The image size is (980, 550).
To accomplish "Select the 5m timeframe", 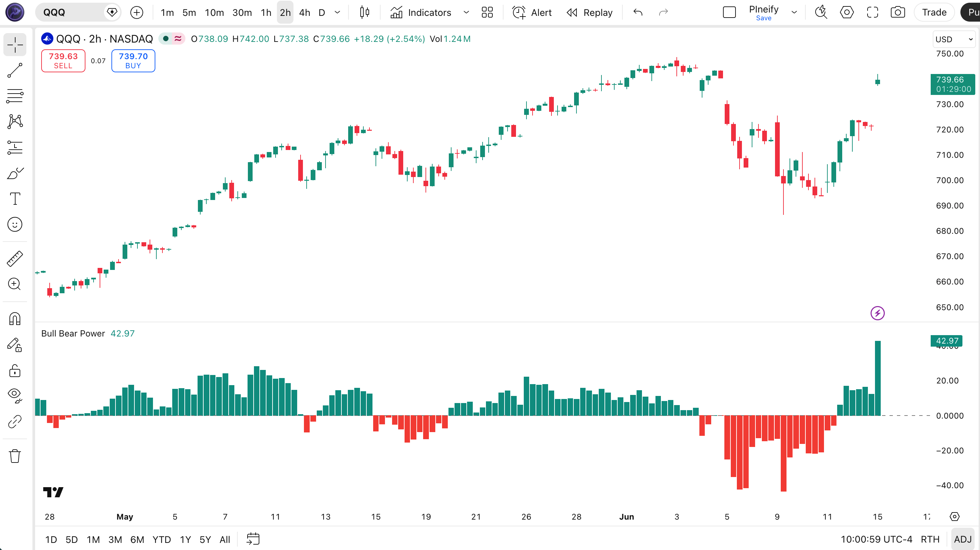I will [x=189, y=12].
